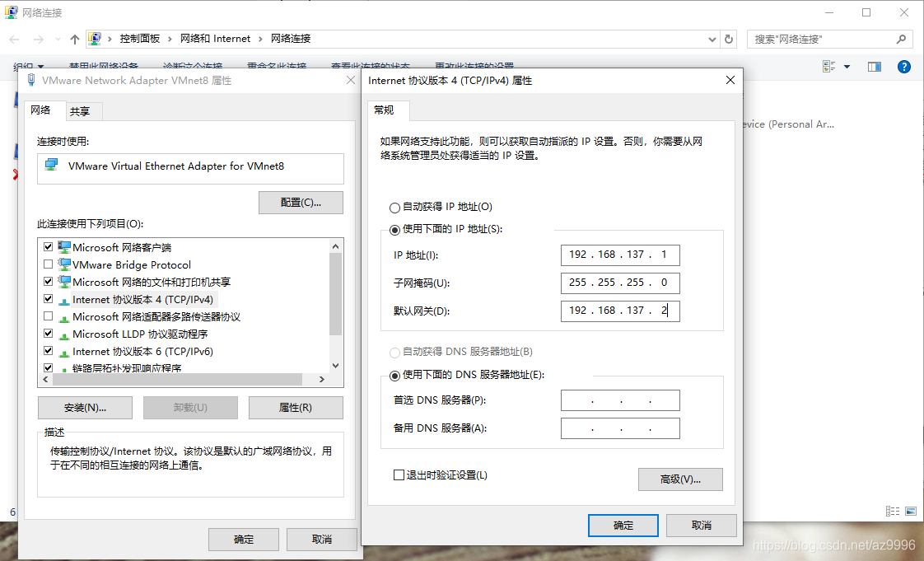Open the blue help question mark icon

[x=904, y=67]
